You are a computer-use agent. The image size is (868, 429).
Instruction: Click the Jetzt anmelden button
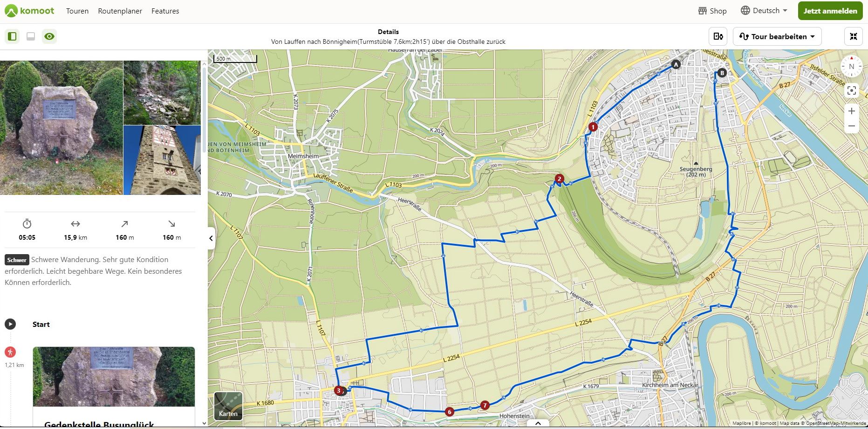(830, 11)
